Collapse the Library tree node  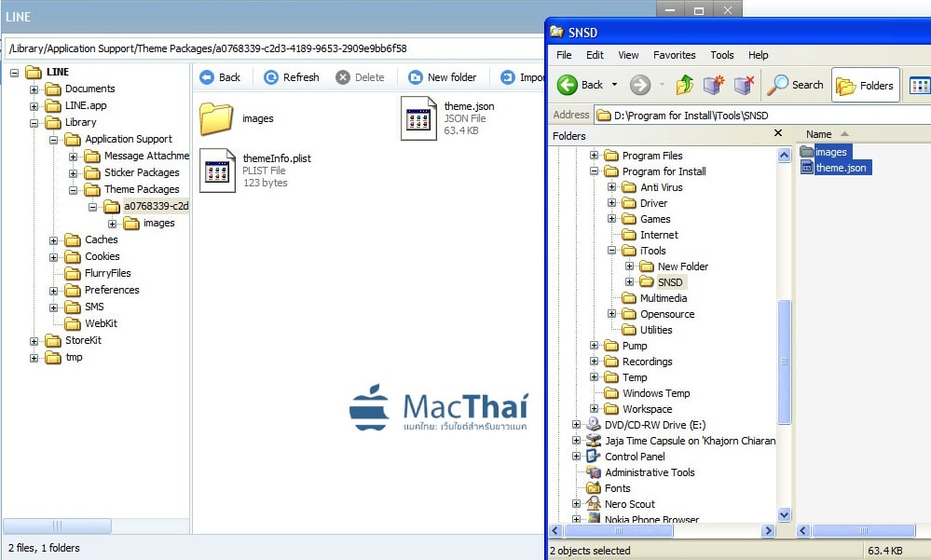coord(34,123)
